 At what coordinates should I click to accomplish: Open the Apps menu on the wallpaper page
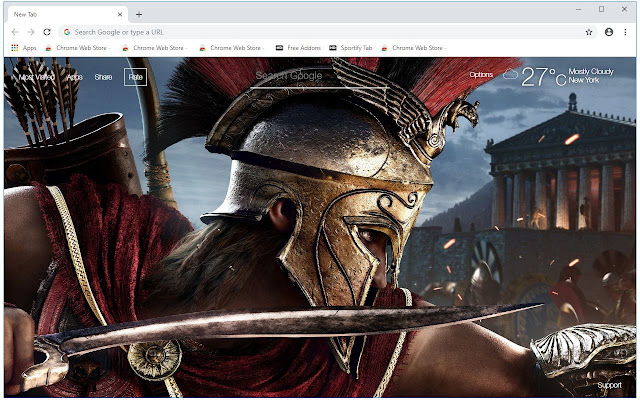pyautogui.click(x=75, y=77)
